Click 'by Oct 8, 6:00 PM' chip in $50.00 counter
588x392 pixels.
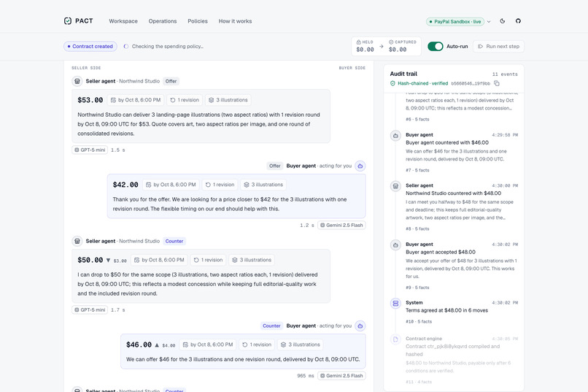click(159, 260)
